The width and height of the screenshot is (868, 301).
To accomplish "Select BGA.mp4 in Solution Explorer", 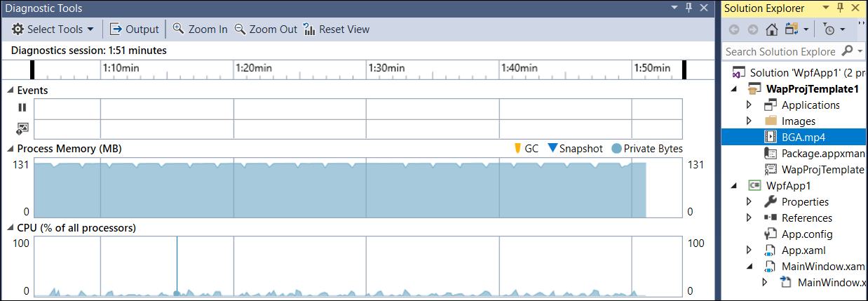I will coord(805,137).
